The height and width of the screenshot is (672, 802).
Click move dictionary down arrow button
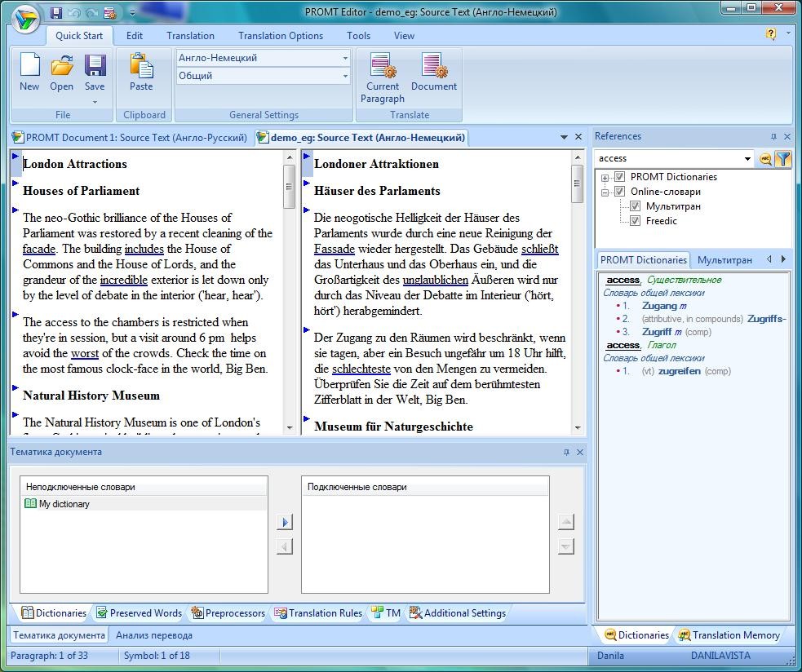click(565, 546)
